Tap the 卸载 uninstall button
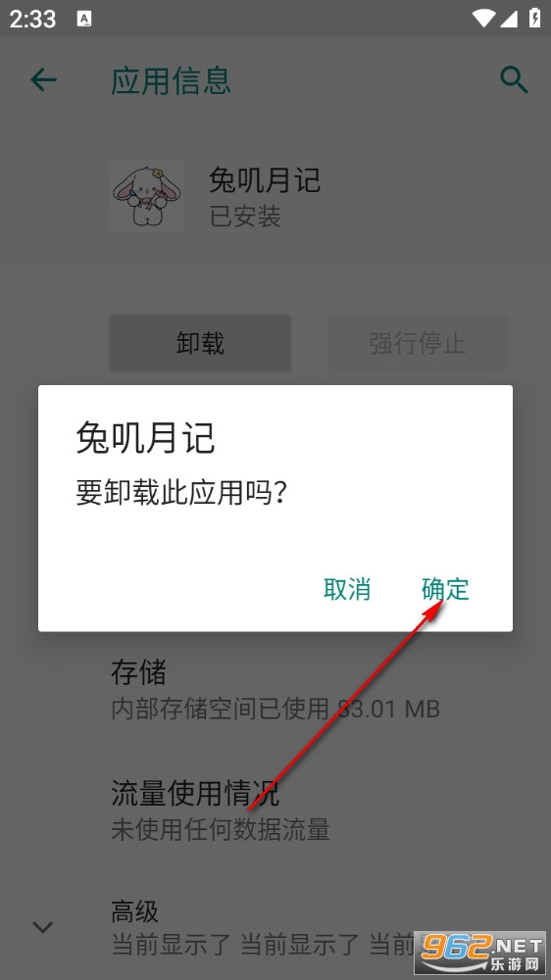 [x=200, y=343]
